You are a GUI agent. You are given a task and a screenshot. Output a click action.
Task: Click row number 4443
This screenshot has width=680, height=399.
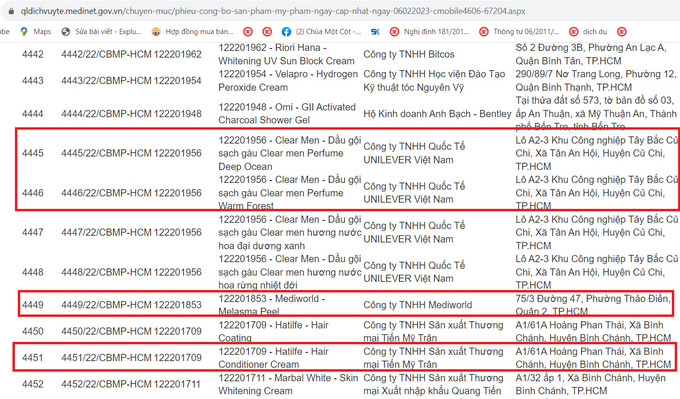tap(33, 81)
